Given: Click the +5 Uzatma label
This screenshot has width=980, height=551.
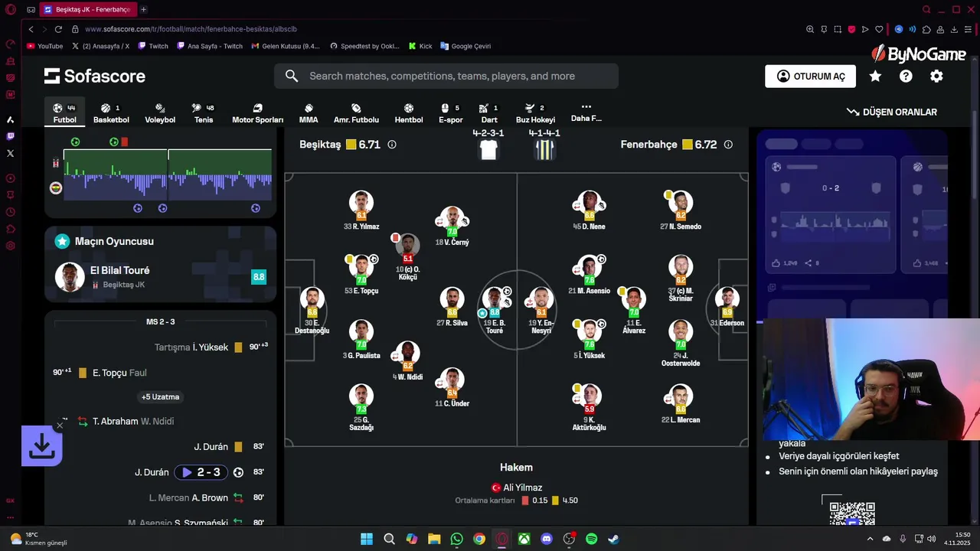Looking at the screenshot, I should (x=160, y=397).
